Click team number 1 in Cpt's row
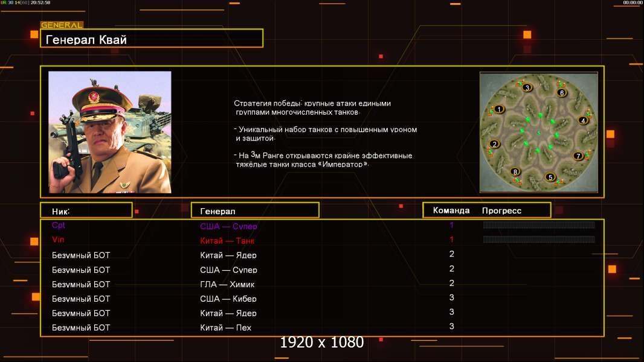The height and width of the screenshot is (362, 644). pos(451,225)
